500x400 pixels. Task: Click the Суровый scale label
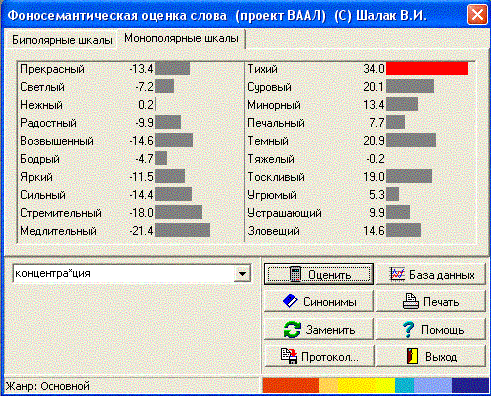[x=269, y=87]
